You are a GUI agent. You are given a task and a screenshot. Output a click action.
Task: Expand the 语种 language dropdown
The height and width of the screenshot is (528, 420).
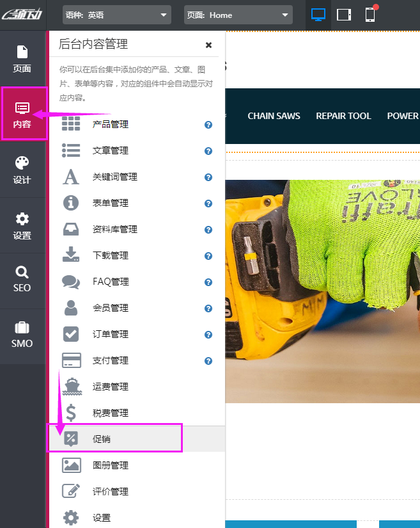[x=117, y=15]
